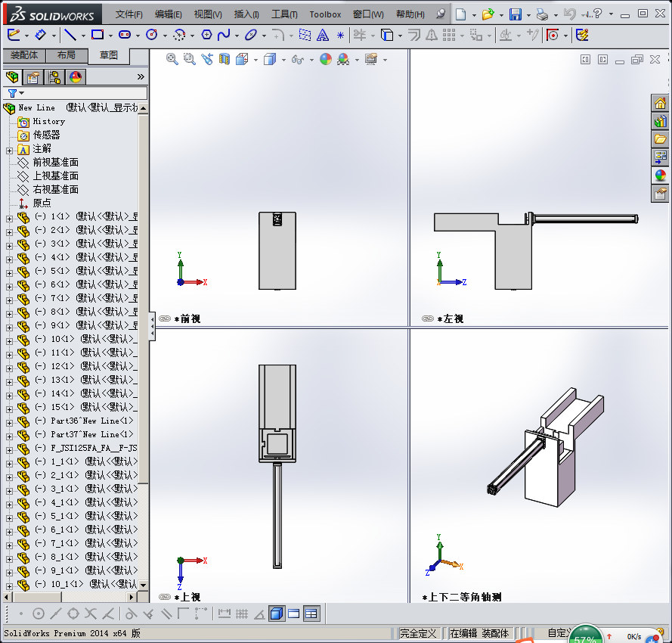Open the 帮助(H) menu
This screenshot has width=672, height=643.
click(x=410, y=14)
